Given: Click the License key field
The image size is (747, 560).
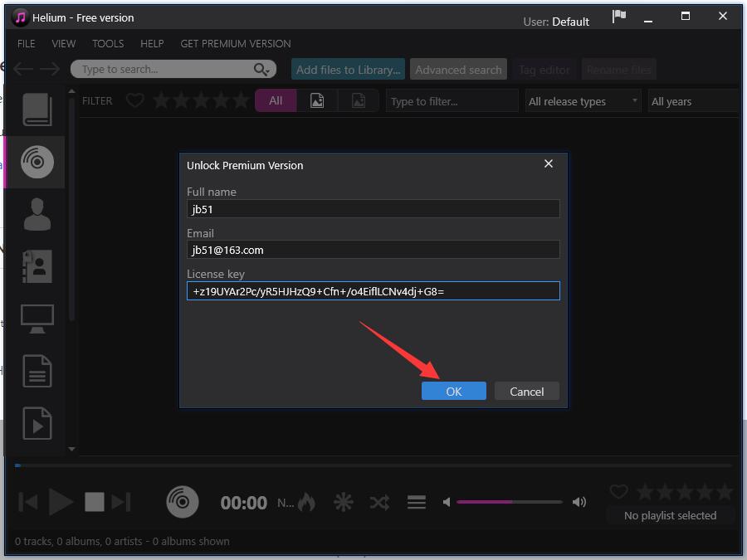Looking at the screenshot, I should [373, 291].
